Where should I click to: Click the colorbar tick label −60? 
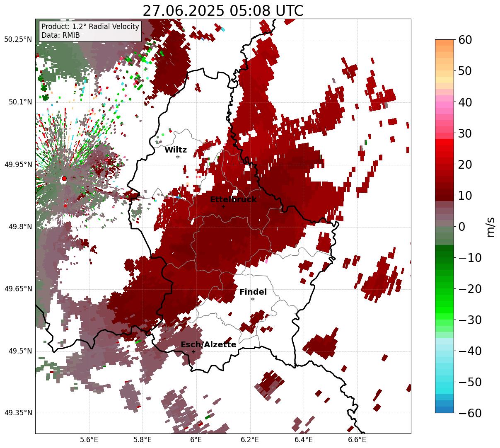[x=470, y=413]
